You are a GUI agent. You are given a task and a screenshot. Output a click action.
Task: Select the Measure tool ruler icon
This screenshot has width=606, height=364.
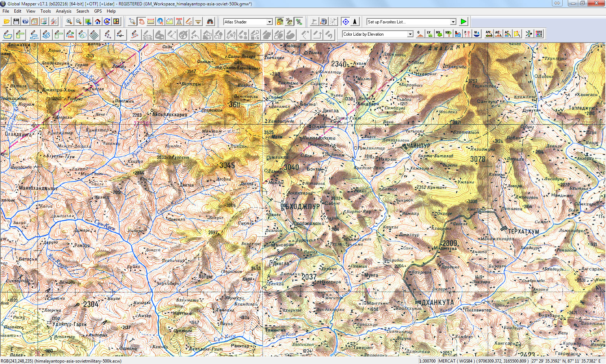pos(151,22)
